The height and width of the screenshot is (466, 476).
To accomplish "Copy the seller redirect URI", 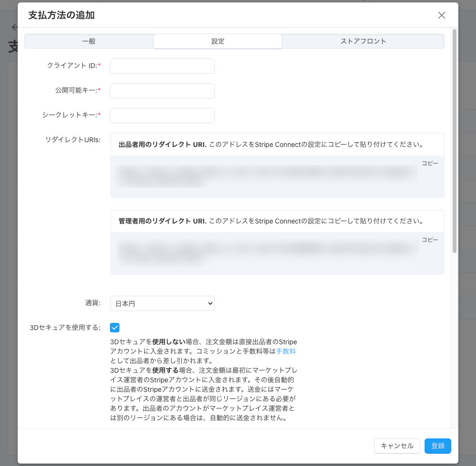I will click(430, 163).
